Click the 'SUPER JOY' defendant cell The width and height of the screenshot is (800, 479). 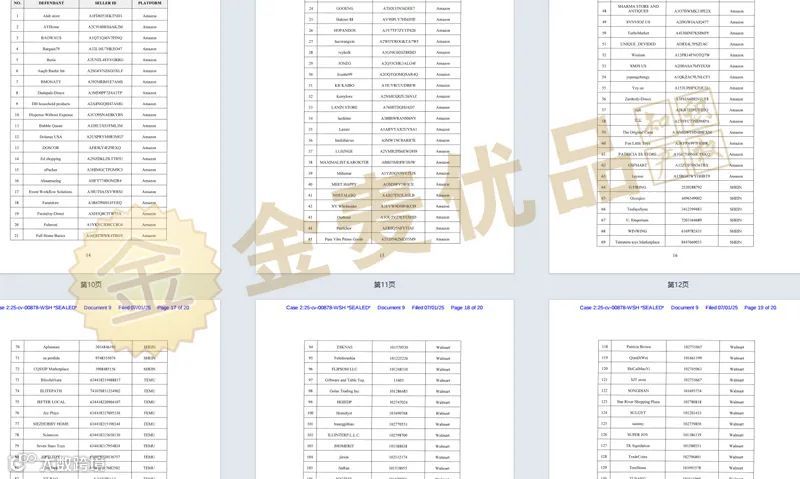coord(638,435)
